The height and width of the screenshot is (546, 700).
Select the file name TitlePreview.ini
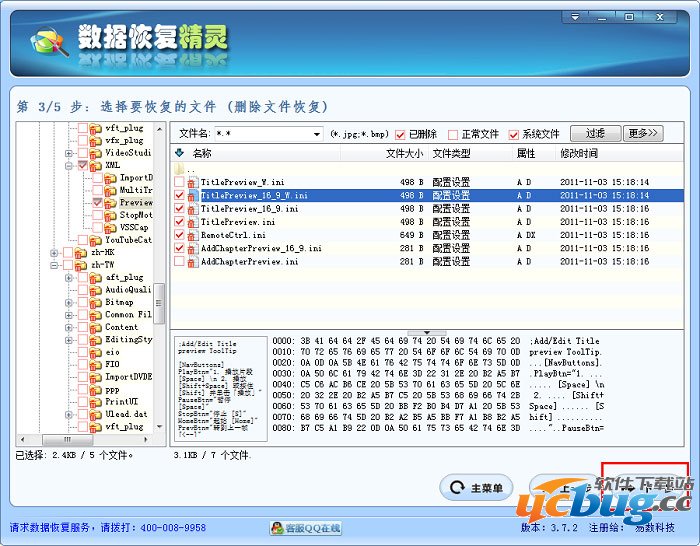238,222
